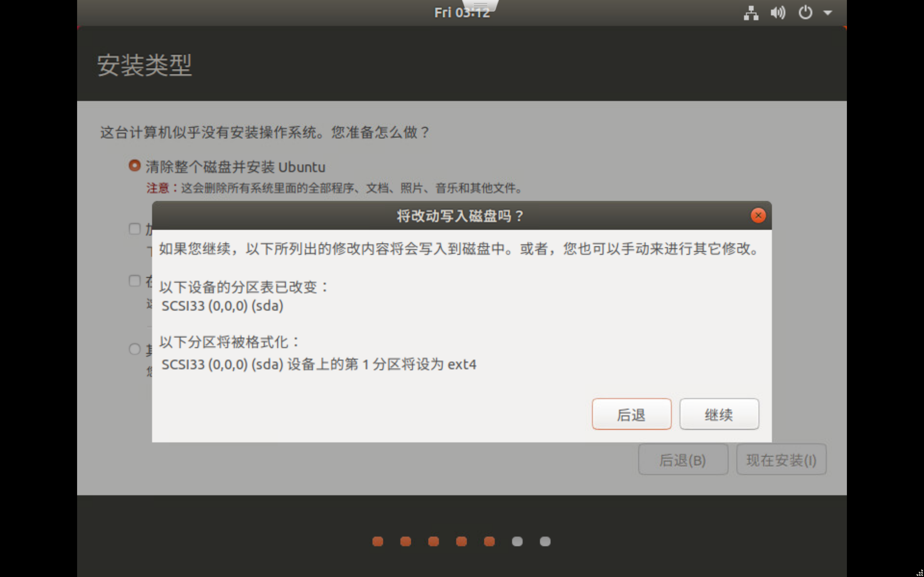Image resolution: width=924 pixels, height=577 pixels.
Task: Click the 后退 button in dialog
Action: 631,414
